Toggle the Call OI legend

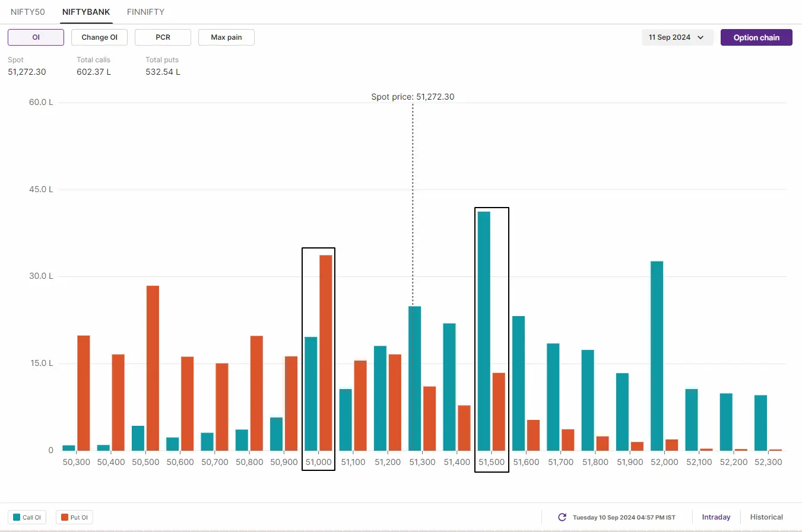(27, 517)
